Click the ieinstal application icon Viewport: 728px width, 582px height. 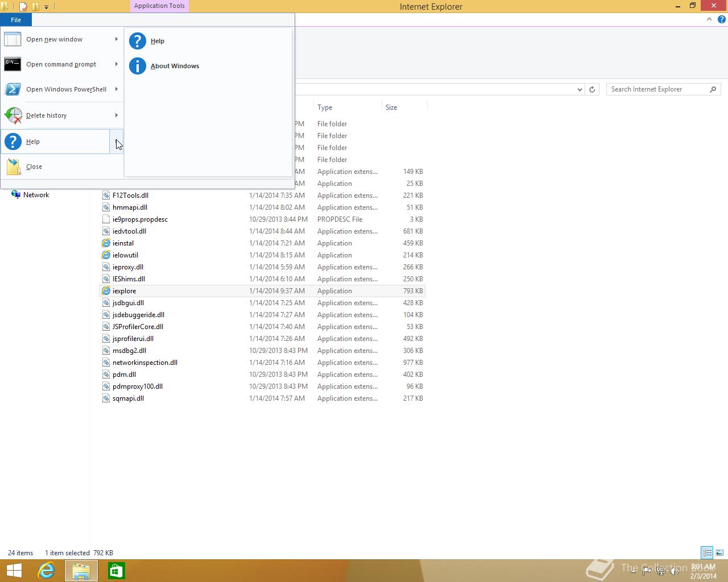point(106,243)
